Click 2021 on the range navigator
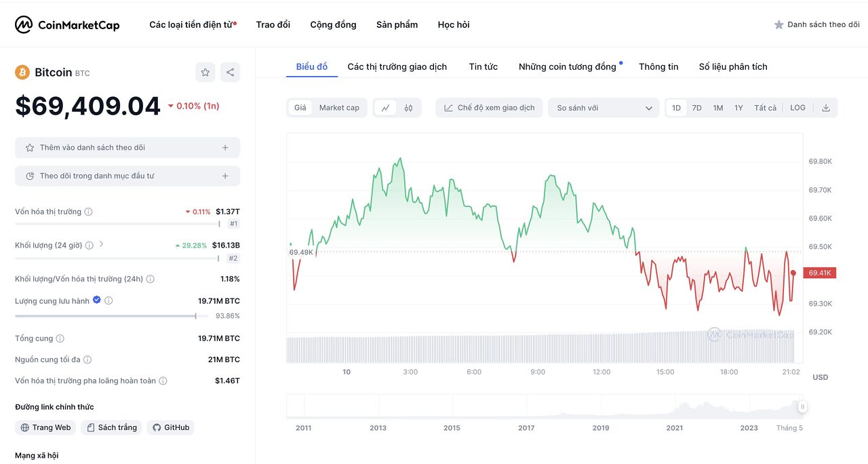Image resolution: width=868 pixels, height=464 pixels. tap(674, 428)
